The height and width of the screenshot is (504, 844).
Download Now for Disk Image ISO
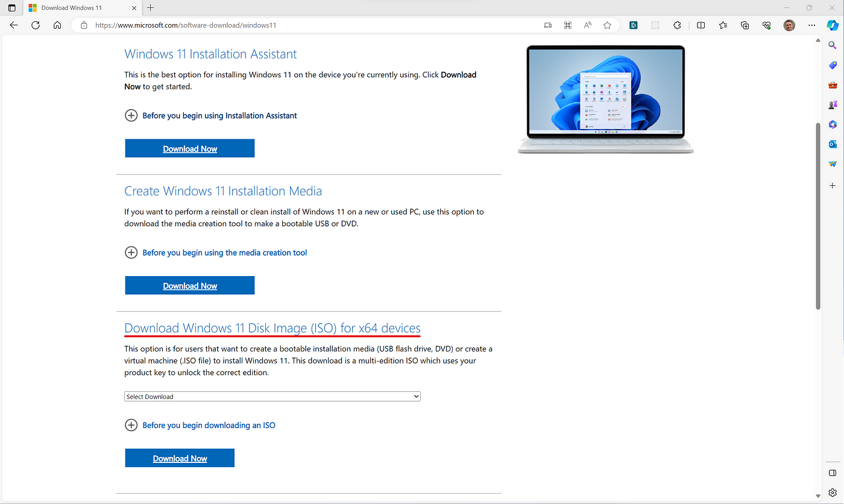(x=180, y=458)
